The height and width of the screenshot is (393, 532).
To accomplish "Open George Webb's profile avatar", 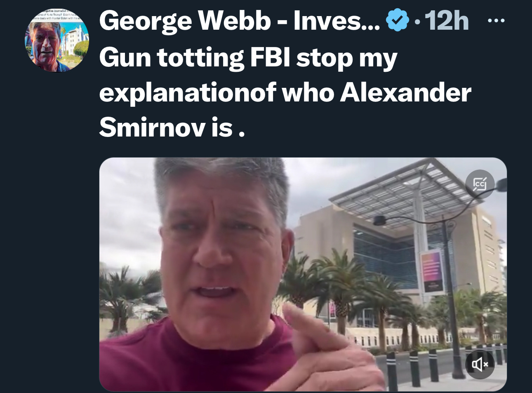I will (x=56, y=40).
